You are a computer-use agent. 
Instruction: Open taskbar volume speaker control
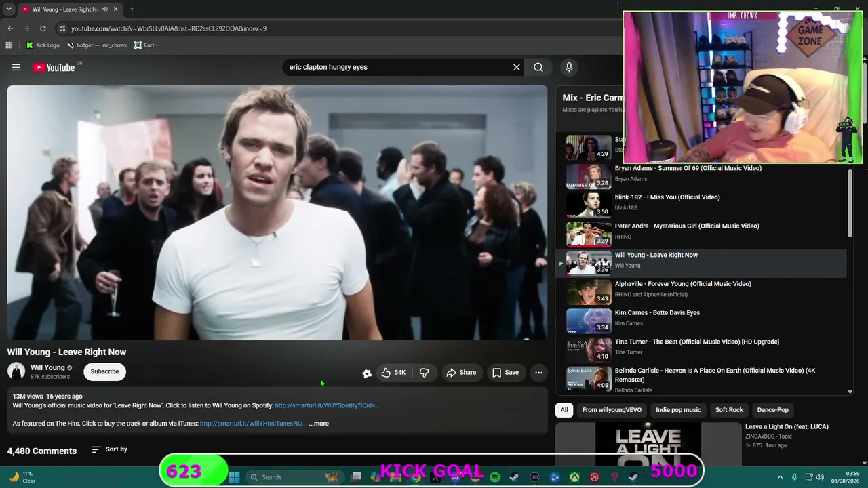click(820, 477)
